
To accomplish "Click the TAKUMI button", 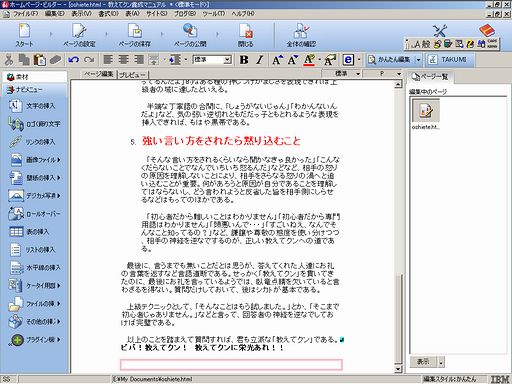I will (x=448, y=60).
